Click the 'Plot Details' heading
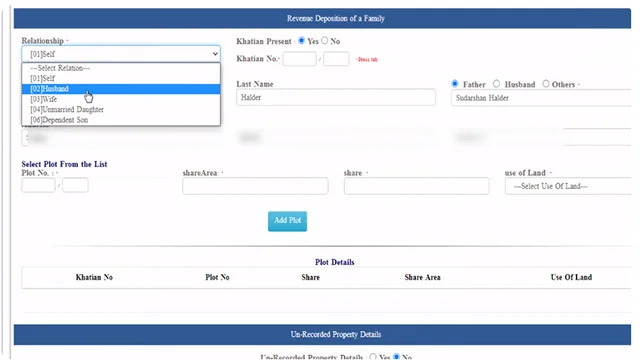The height and width of the screenshot is (360, 640). (335, 262)
